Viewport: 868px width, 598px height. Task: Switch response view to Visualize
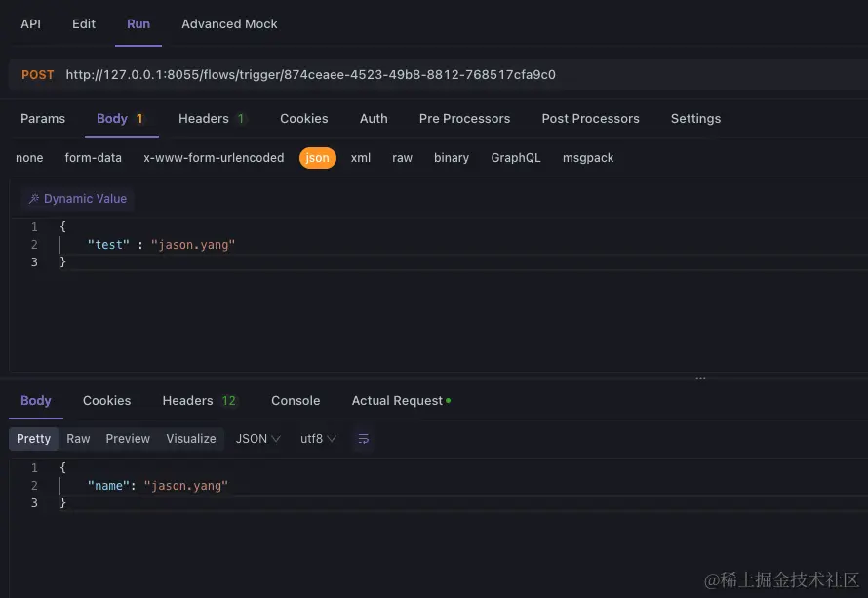[x=191, y=439]
